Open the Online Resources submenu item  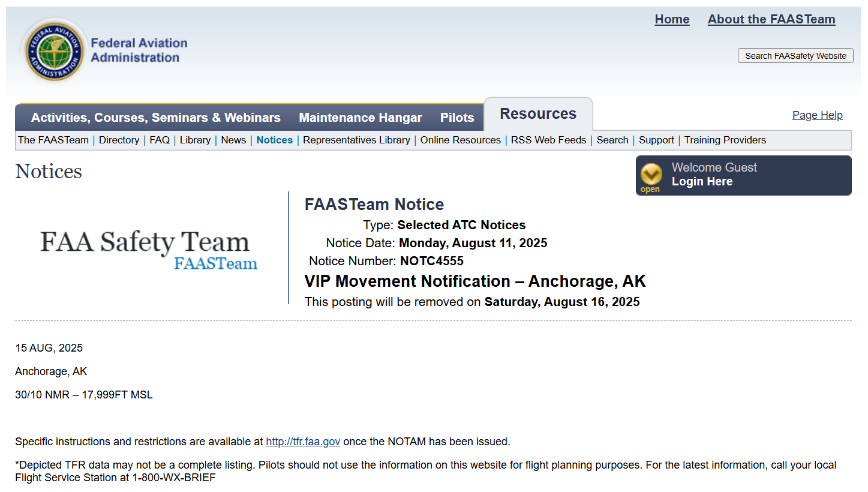460,140
